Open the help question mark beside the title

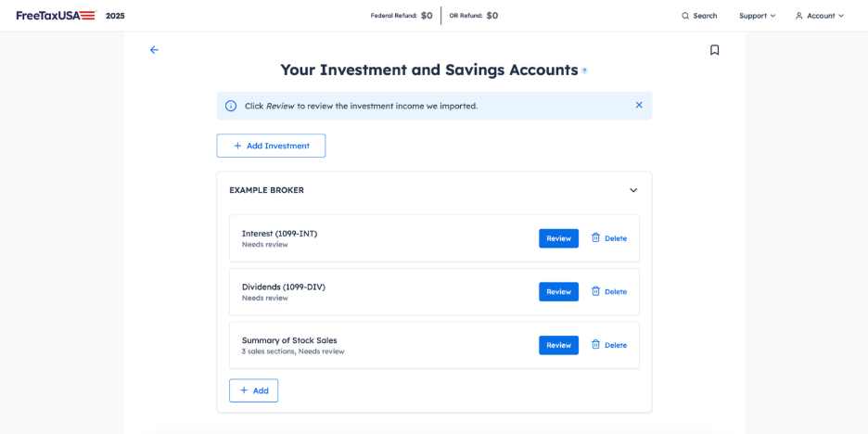(x=584, y=70)
